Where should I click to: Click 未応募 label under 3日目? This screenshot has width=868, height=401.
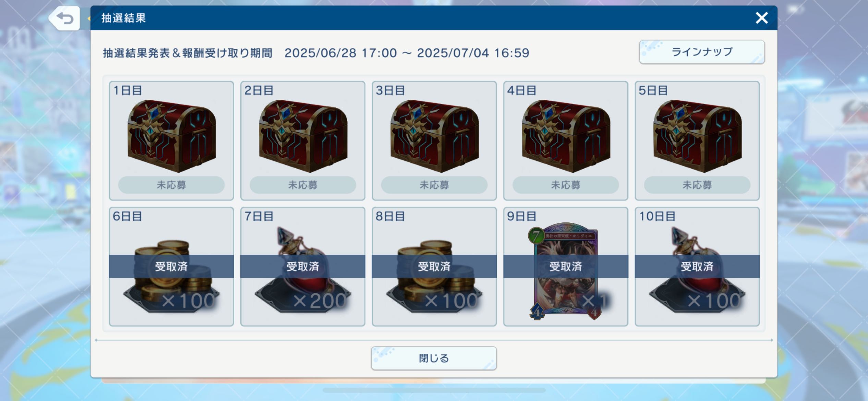click(434, 185)
